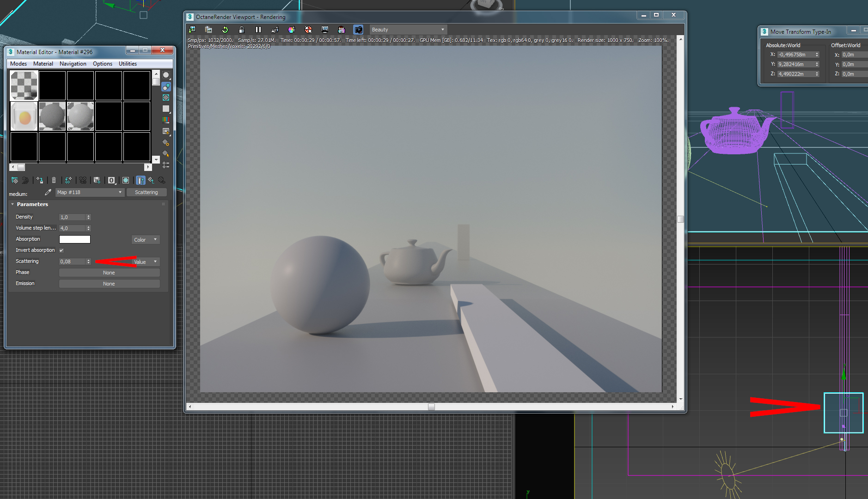
Task: Toggle the Video Color Check icon
Action: tap(166, 120)
